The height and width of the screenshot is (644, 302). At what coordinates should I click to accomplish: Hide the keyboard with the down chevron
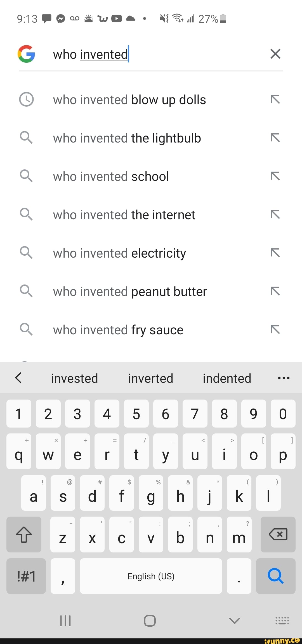(x=234, y=620)
